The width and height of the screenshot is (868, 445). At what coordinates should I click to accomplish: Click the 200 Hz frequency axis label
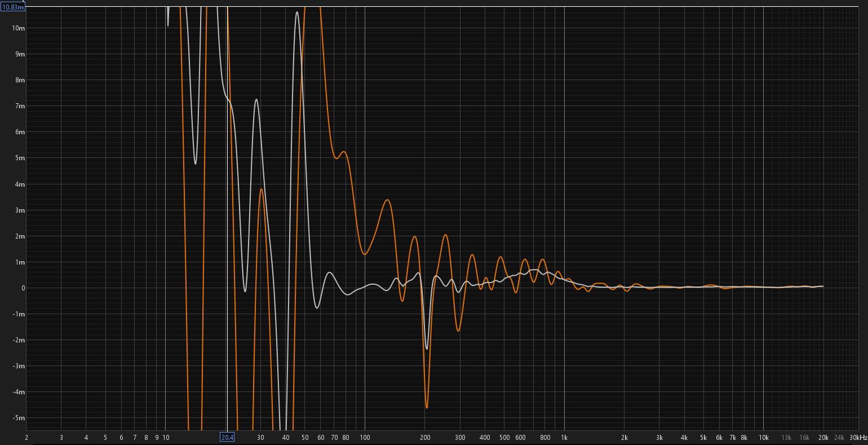[x=425, y=438]
